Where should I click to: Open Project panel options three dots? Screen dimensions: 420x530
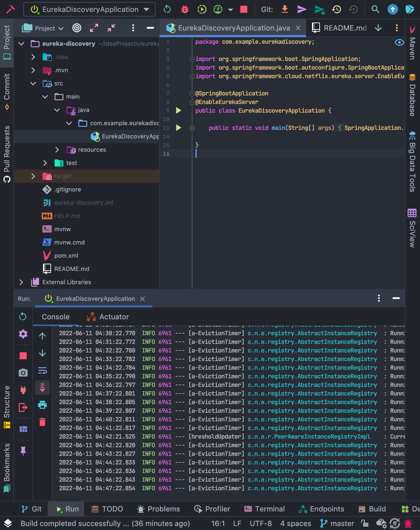(133, 28)
